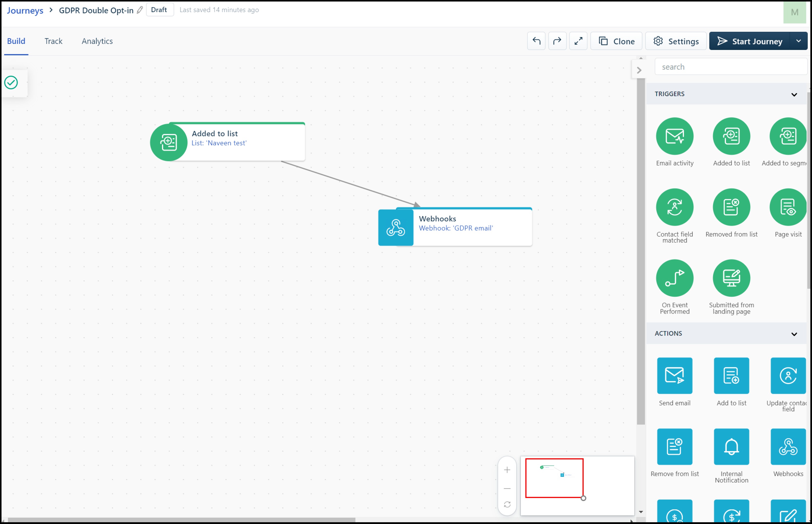Collapse the TRIGGERS section
The width and height of the screenshot is (812, 524).
click(794, 94)
